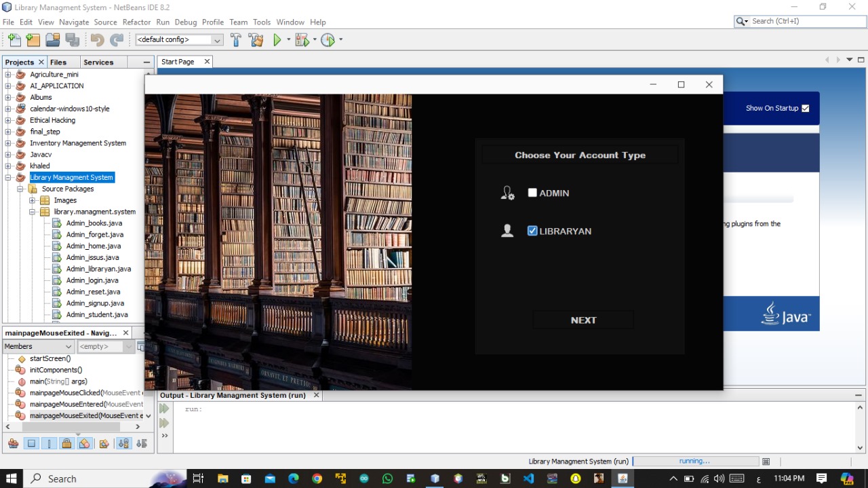
Task: Open the Windows notification center icon
Action: click(821, 478)
